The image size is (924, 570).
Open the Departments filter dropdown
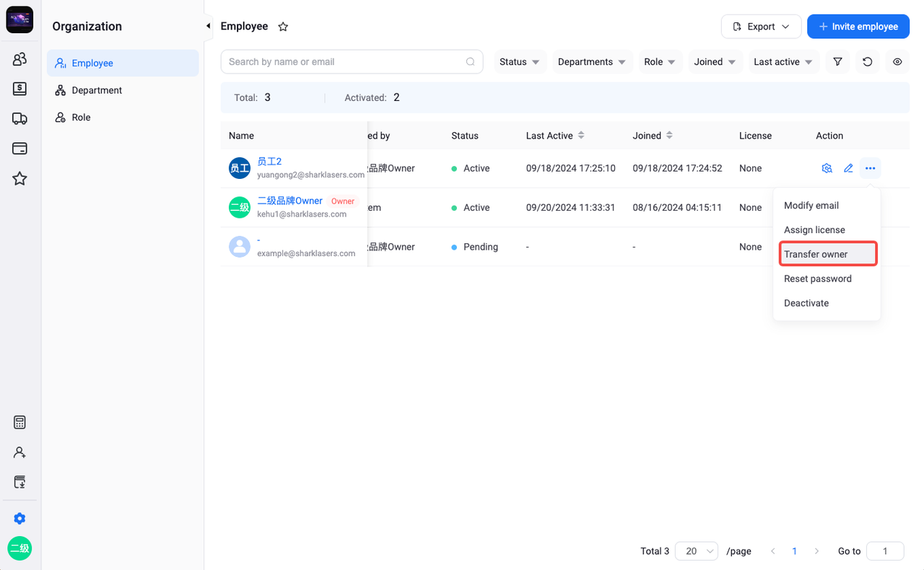point(592,62)
